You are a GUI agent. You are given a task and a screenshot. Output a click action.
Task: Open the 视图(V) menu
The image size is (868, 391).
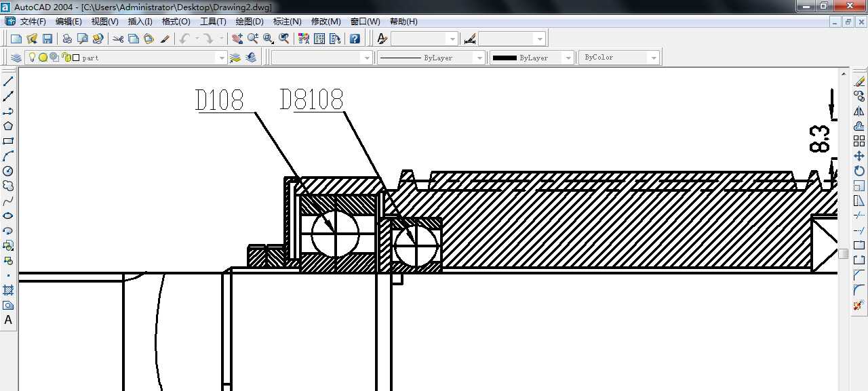pos(104,22)
